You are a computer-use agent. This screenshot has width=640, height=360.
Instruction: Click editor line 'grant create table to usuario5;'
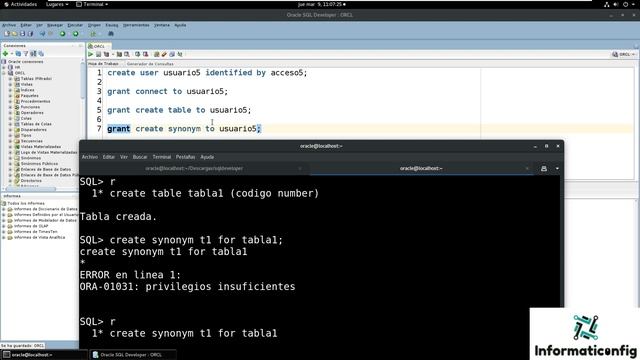coord(179,110)
